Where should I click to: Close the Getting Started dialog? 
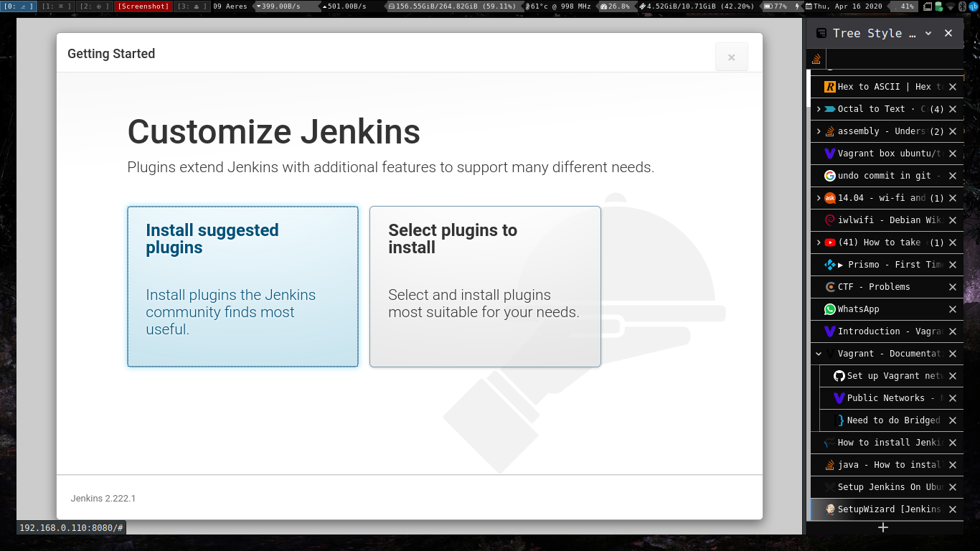pyautogui.click(x=731, y=57)
